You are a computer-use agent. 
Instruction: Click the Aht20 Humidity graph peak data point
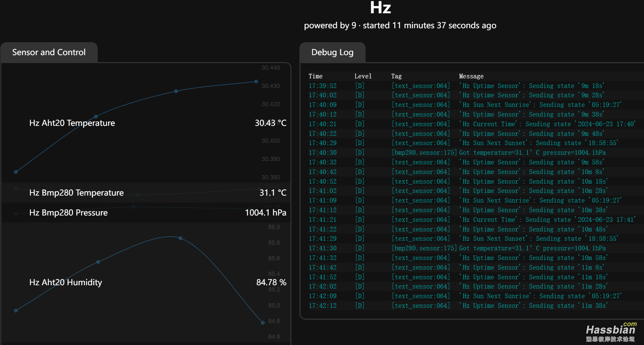point(180,238)
